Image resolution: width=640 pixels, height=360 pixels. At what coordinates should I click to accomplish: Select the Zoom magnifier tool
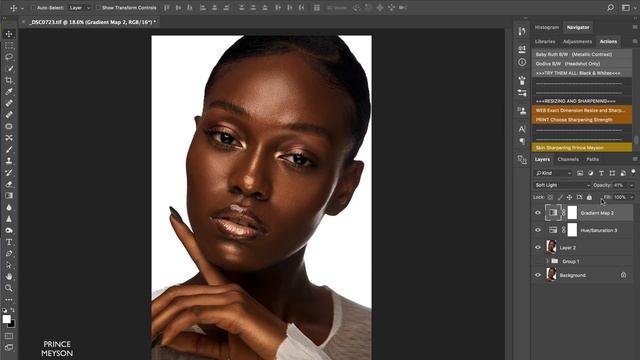[9, 288]
